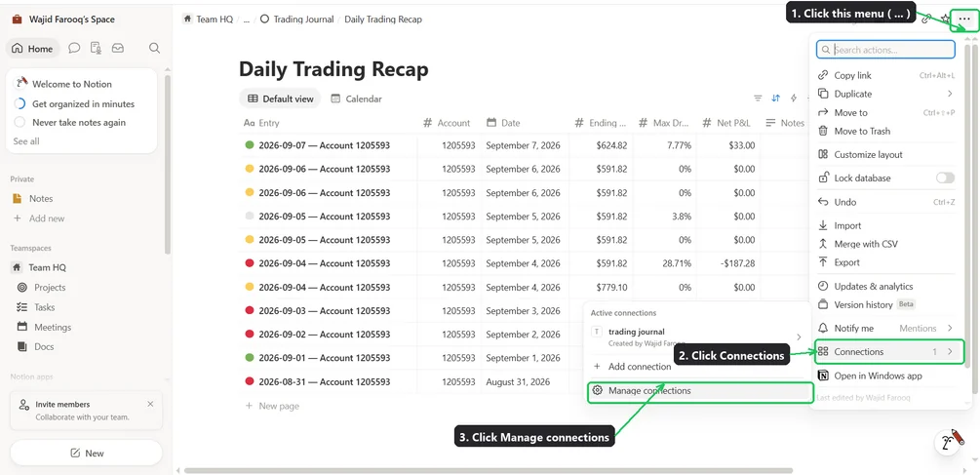Check the Get organized in minutes circle

[x=20, y=103]
